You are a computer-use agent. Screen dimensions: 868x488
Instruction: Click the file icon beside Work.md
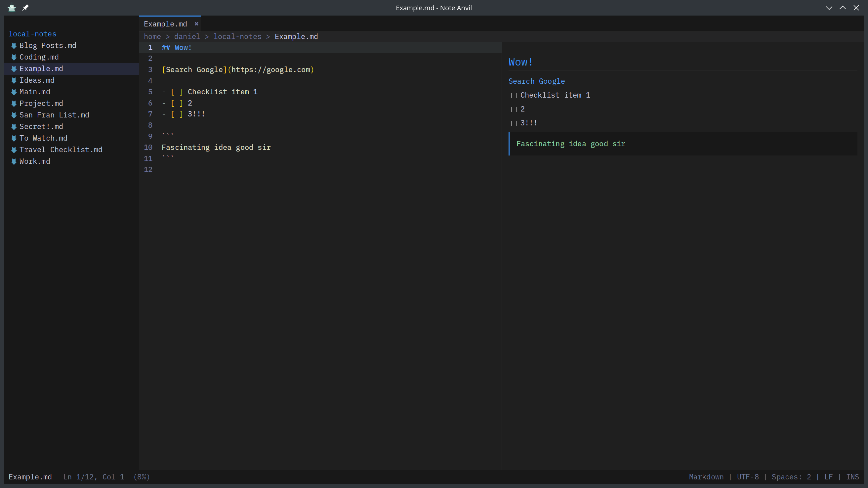tap(14, 161)
